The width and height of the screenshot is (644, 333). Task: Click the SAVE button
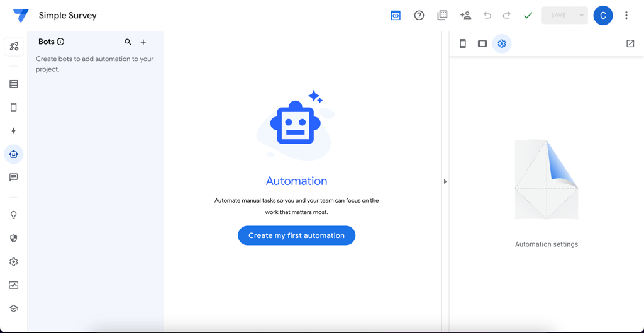[558, 16]
